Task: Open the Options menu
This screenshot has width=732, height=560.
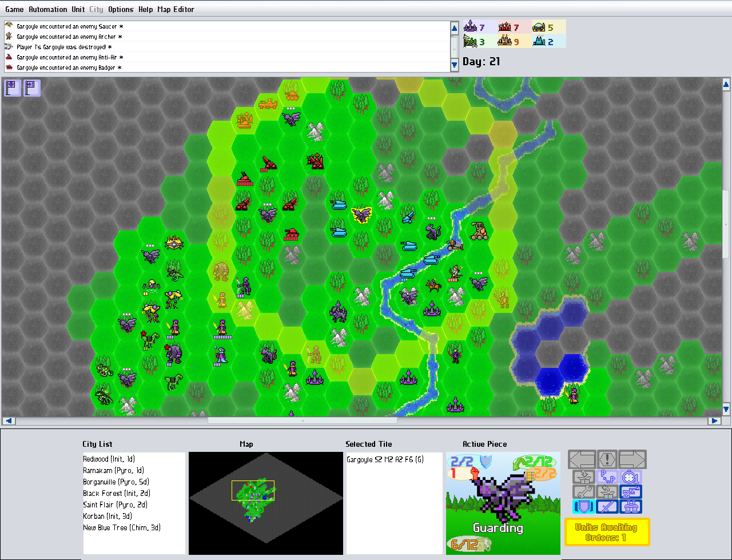Action: (121, 9)
